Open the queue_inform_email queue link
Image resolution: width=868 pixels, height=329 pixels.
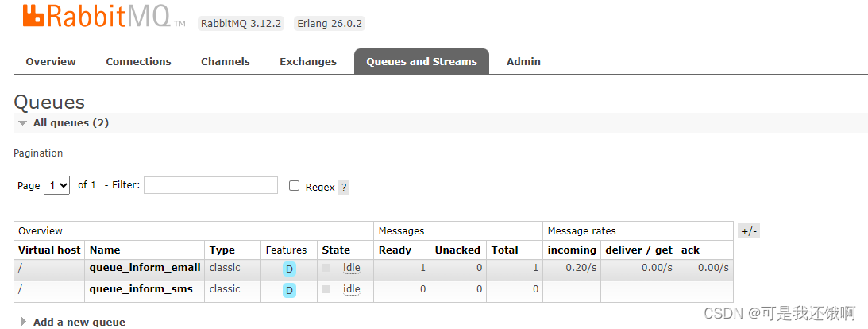point(145,268)
